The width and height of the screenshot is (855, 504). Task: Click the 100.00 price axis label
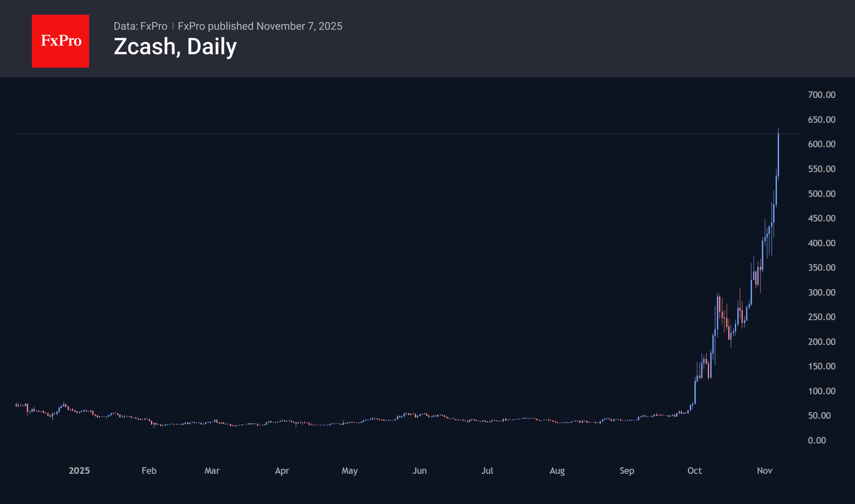pos(821,391)
